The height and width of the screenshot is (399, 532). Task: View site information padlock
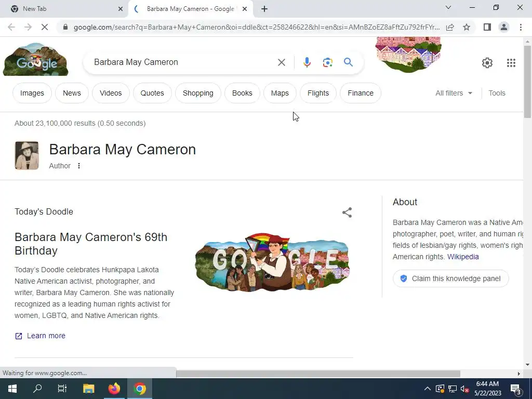tap(65, 27)
